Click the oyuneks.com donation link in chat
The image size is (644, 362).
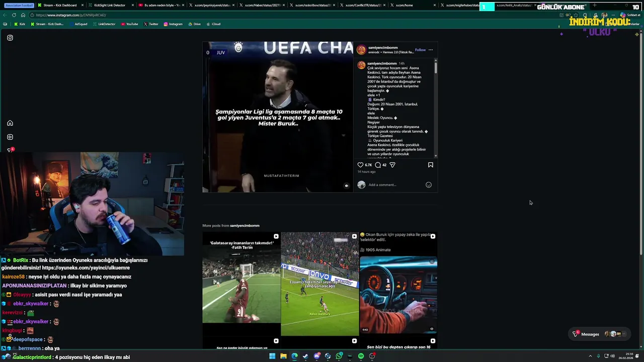coord(86,268)
